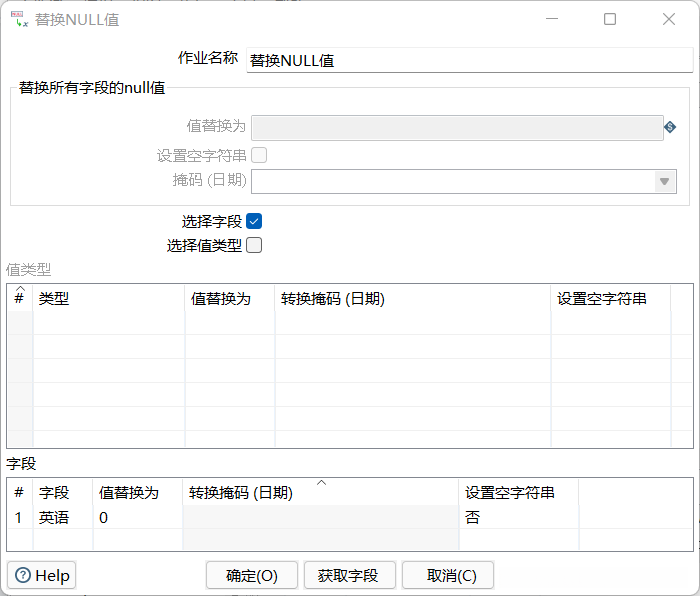Select the 否 cell in row 1
The width and height of the screenshot is (700, 596).
519,517
